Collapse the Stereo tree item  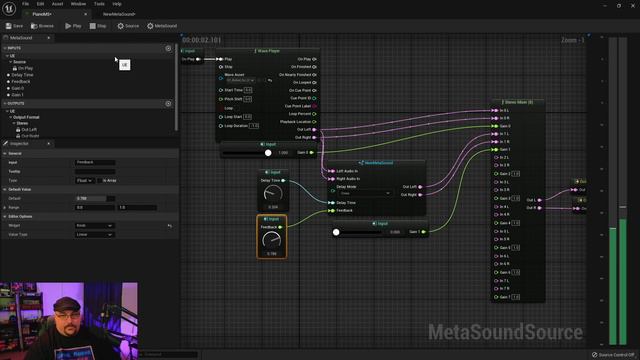(14, 123)
